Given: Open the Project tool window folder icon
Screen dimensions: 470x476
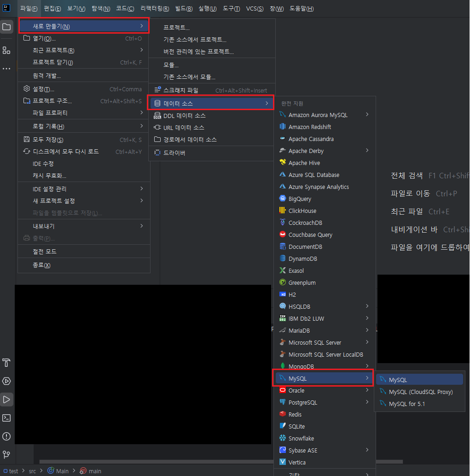Looking at the screenshot, I should [x=6, y=27].
